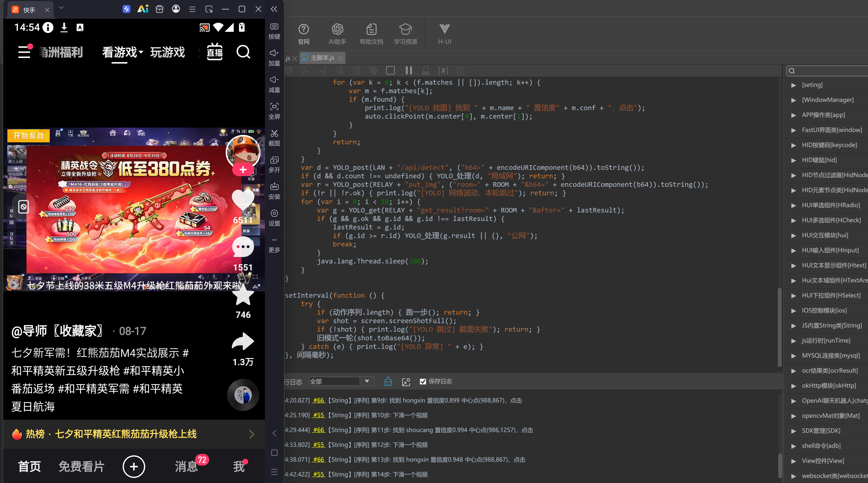The height and width of the screenshot is (483, 868).
Task: Expand the [WindowManager] tree node
Action: (x=794, y=100)
